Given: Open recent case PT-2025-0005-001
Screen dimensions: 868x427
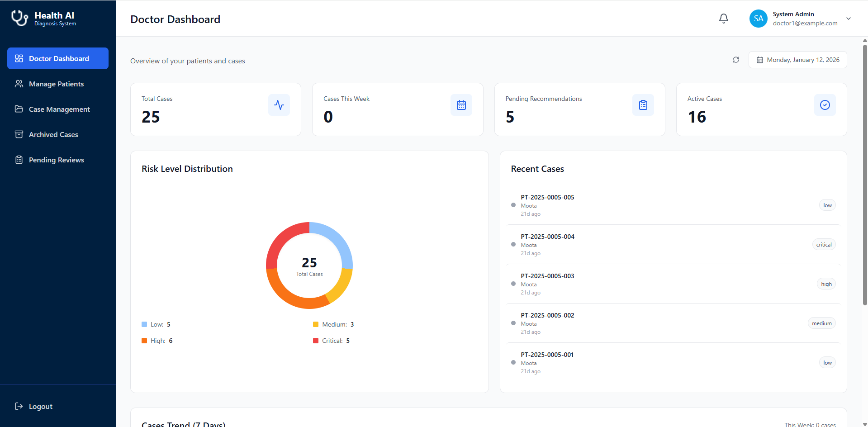Looking at the screenshot, I should tap(673, 363).
